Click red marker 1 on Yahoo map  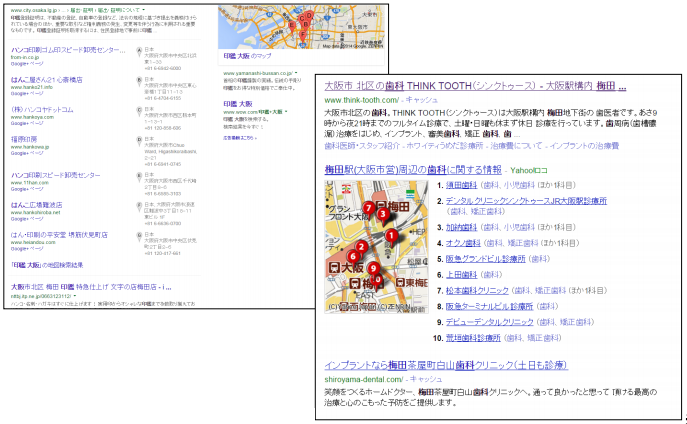pos(391,237)
